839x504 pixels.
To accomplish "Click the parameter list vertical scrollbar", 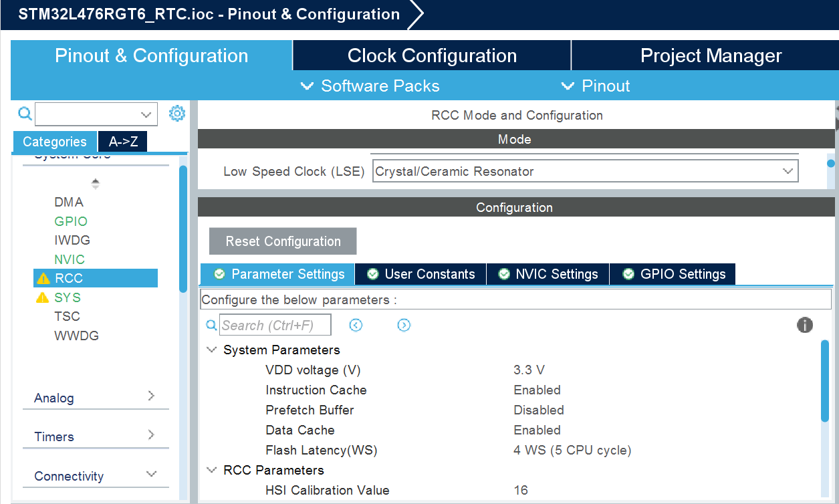I will click(825, 380).
